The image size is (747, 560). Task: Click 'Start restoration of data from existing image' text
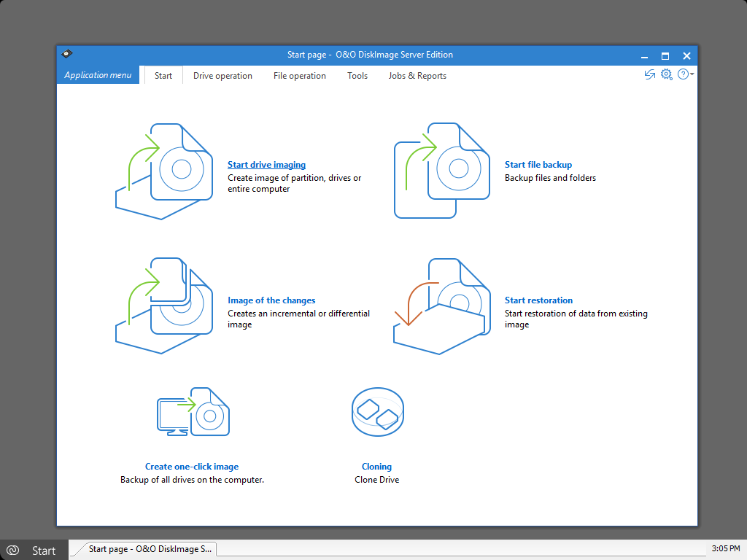point(576,319)
